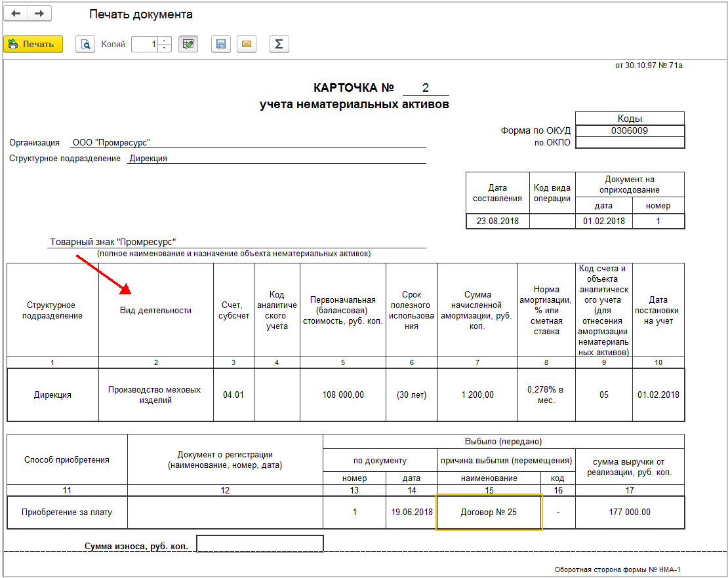The image size is (728, 578).
Task: Click the Первоначальная (балансовая) стоимость column header
Action: (343, 311)
